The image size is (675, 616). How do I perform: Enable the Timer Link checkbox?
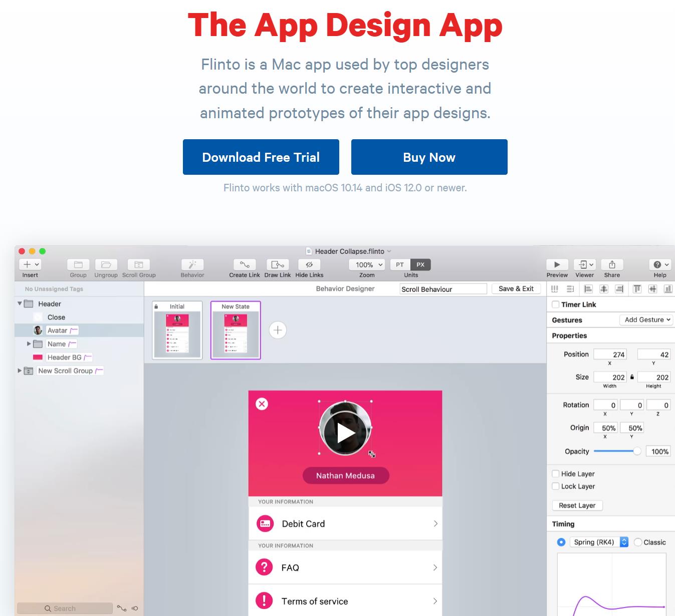(556, 304)
